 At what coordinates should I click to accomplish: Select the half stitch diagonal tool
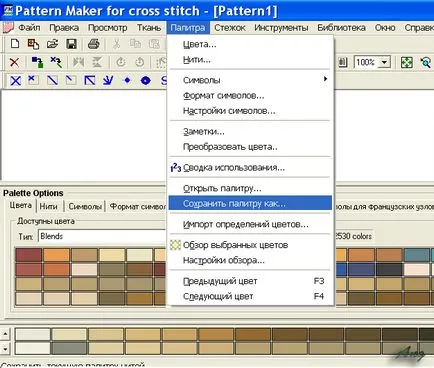(52, 80)
